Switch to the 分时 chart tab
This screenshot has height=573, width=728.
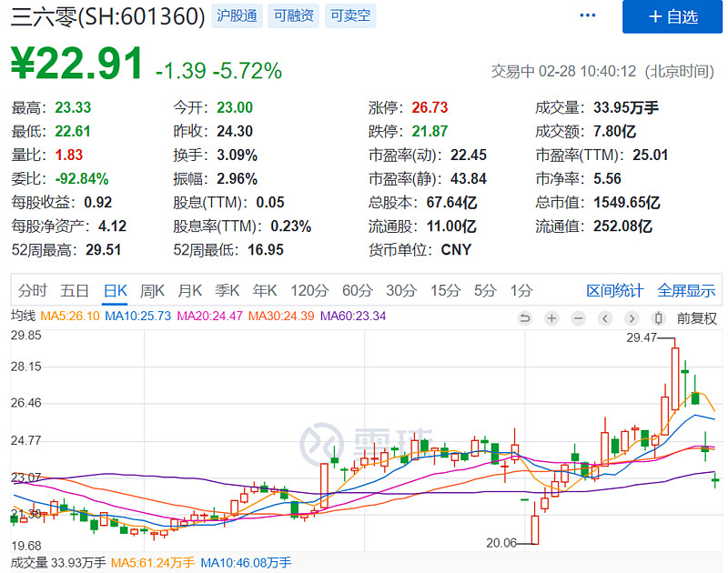(33, 290)
